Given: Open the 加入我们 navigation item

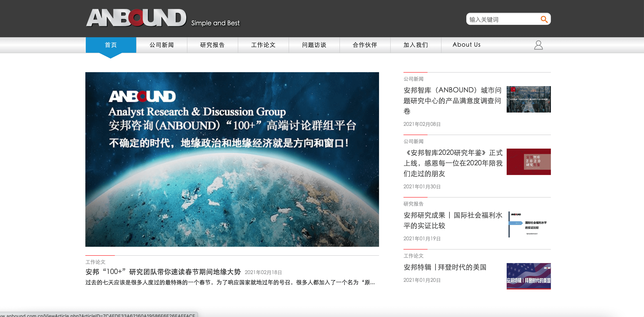Looking at the screenshot, I should [x=415, y=45].
